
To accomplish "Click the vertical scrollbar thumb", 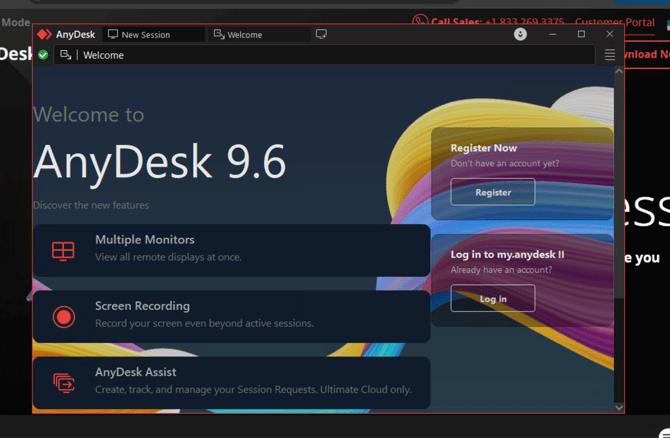I will click(619, 187).
